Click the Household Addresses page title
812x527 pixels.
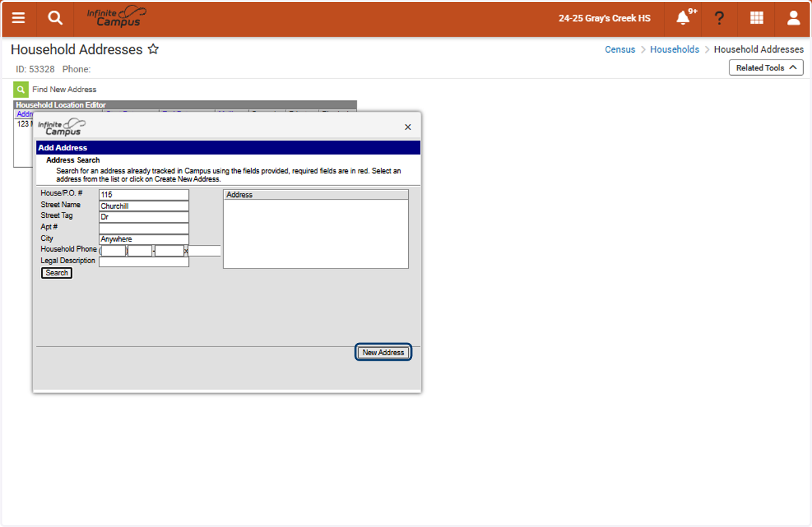click(76, 49)
